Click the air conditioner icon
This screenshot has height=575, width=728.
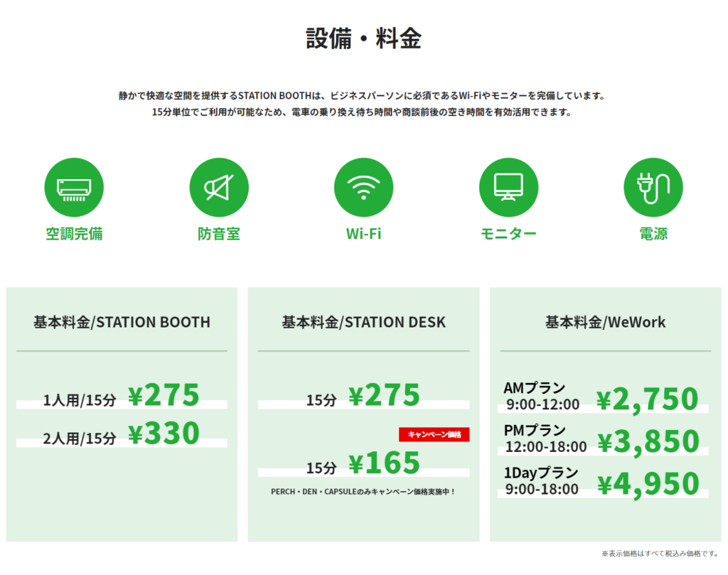pos(74,187)
